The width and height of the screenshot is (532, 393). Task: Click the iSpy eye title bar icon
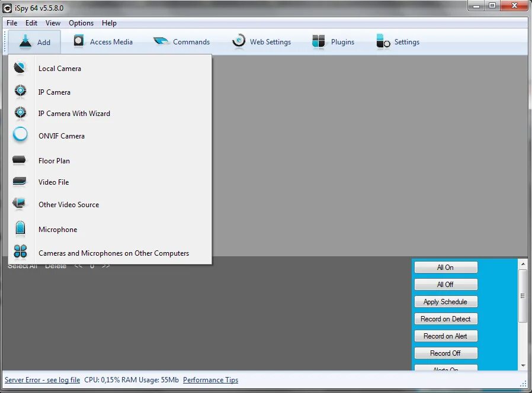(7, 8)
